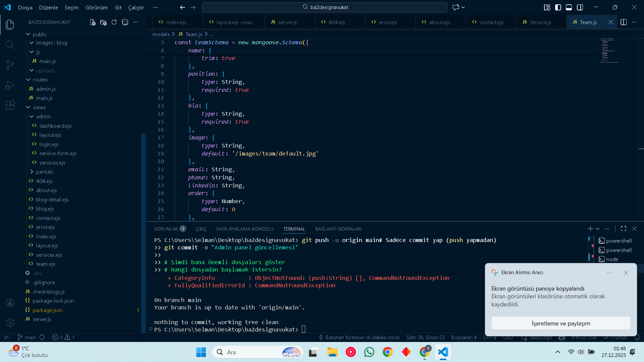The image size is (644, 362).
Task: Split the editor to the right
Action: pos(624,22)
